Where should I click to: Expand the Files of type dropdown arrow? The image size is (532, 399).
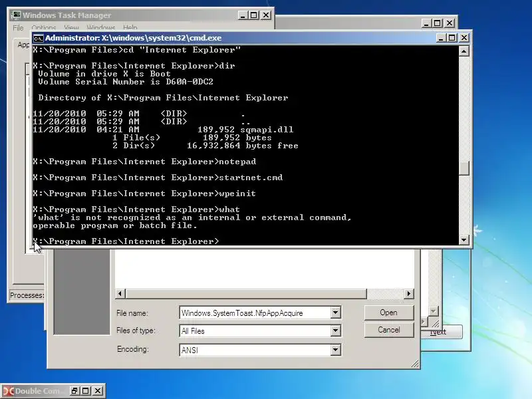[335, 331]
